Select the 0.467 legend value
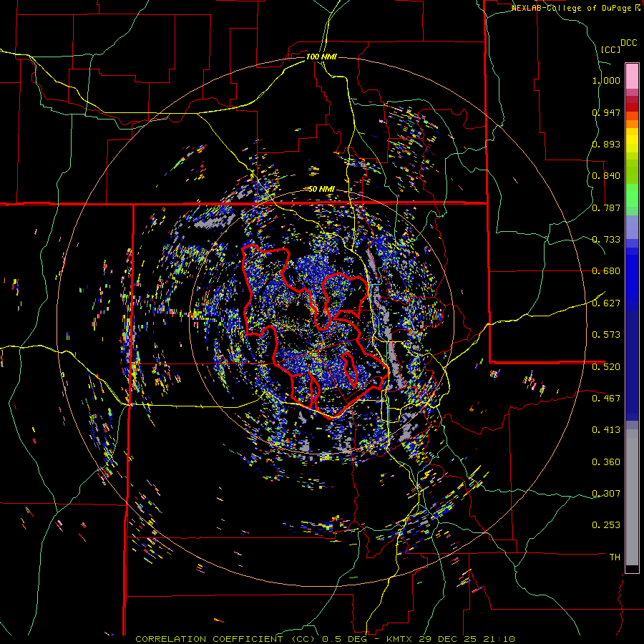This screenshot has width=644, height=644. click(x=606, y=399)
